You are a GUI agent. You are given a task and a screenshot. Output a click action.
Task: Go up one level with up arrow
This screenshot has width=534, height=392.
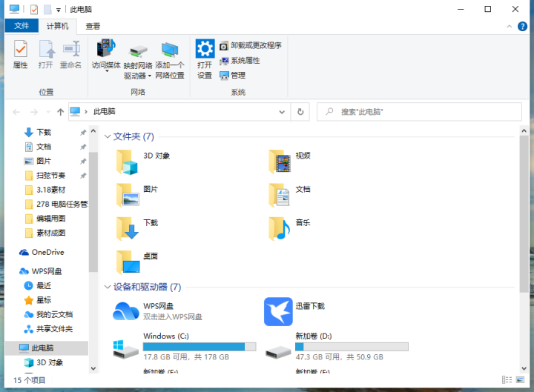(61, 112)
